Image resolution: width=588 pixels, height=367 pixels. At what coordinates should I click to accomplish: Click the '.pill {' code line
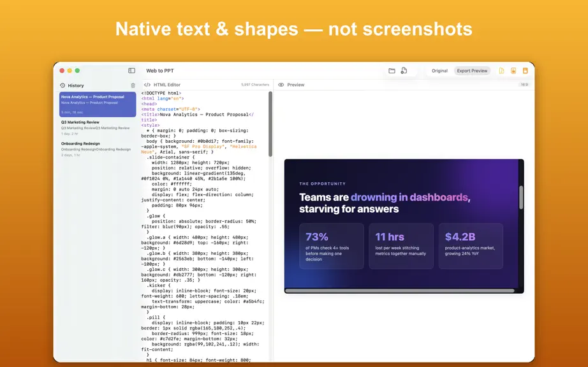coord(156,317)
